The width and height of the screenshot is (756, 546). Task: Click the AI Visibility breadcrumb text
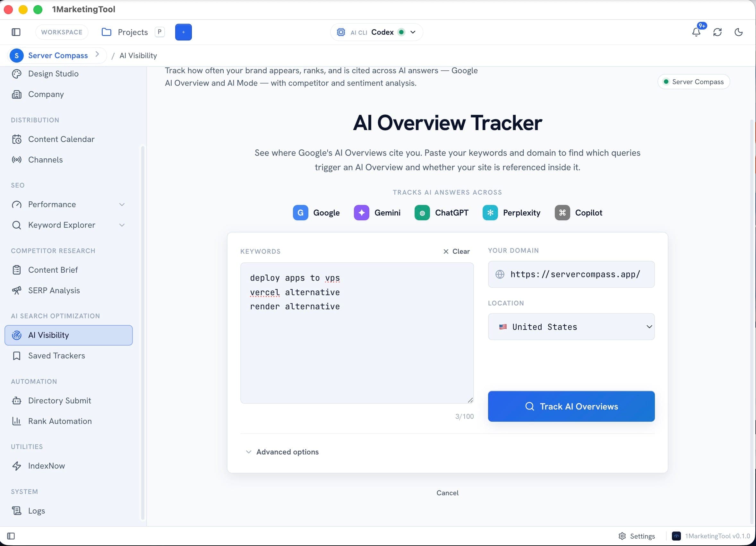pyautogui.click(x=138, y=55)
